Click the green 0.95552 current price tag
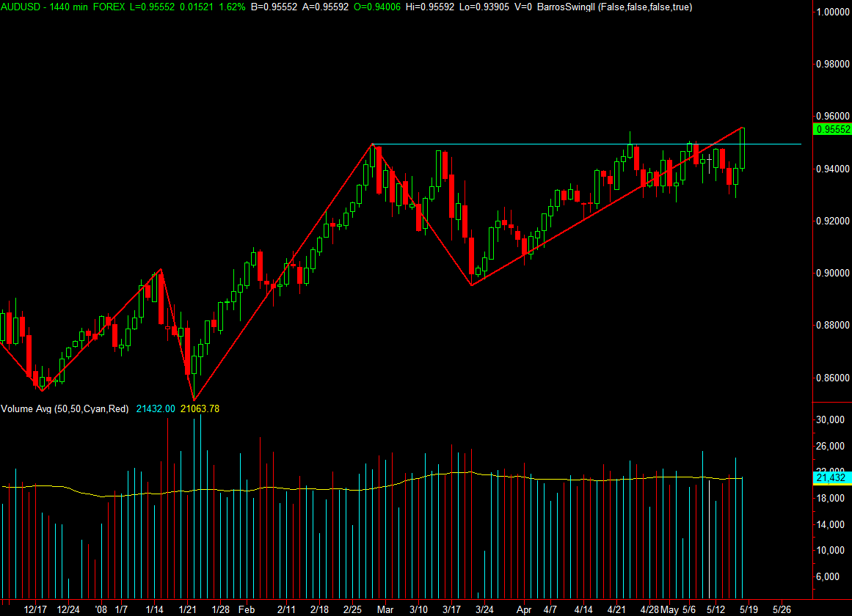 [832, 129]
